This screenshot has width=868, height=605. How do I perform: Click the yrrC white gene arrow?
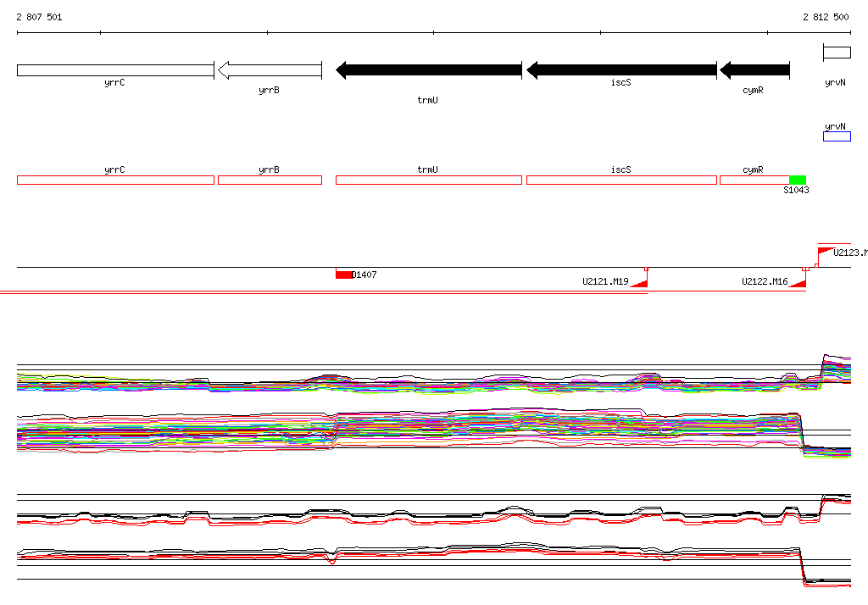pyautogui.click(x=115, y=70)
